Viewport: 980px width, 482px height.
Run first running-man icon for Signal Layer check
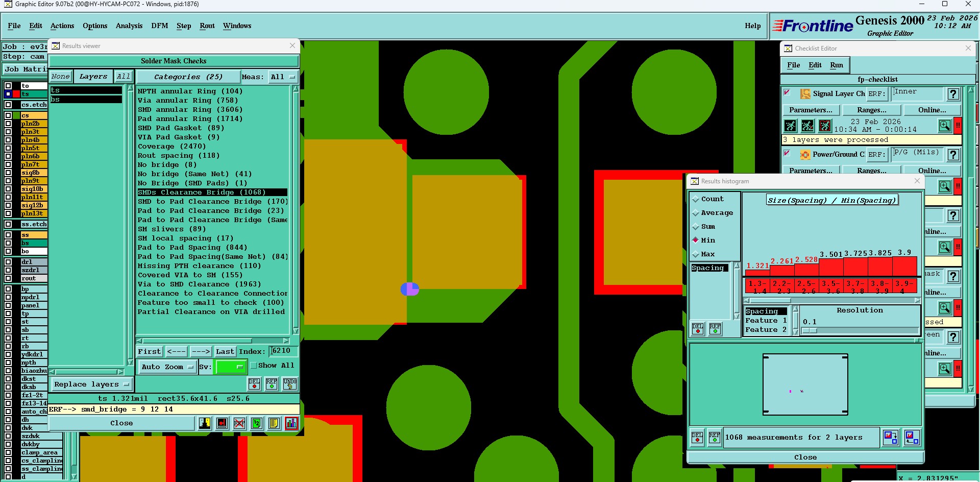coord(790,126)
